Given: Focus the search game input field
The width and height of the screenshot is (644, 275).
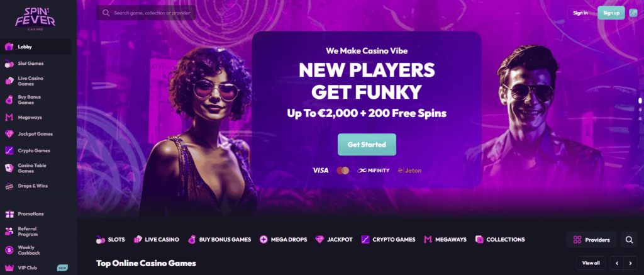Looking at the screenshot, I should tap(146, 13).
